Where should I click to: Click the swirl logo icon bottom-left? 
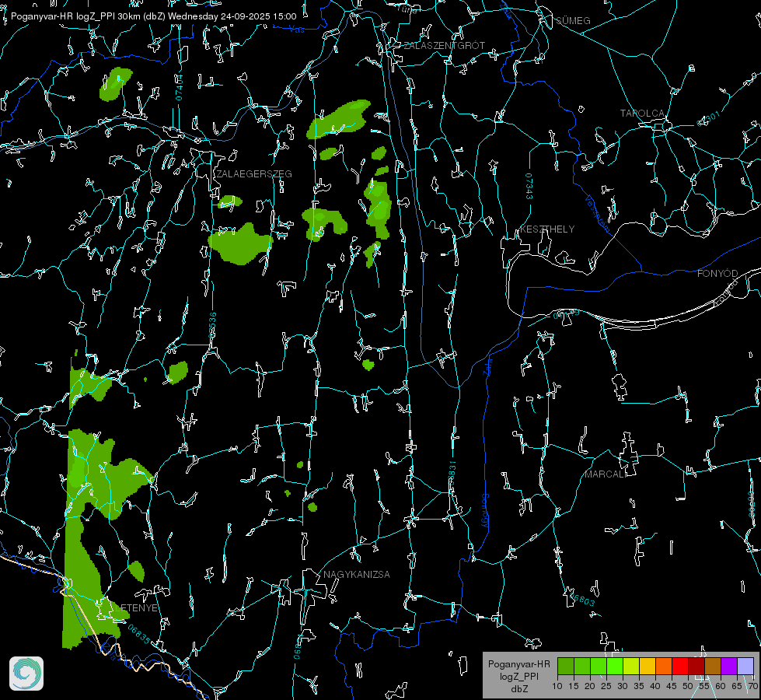coord(26,674)
